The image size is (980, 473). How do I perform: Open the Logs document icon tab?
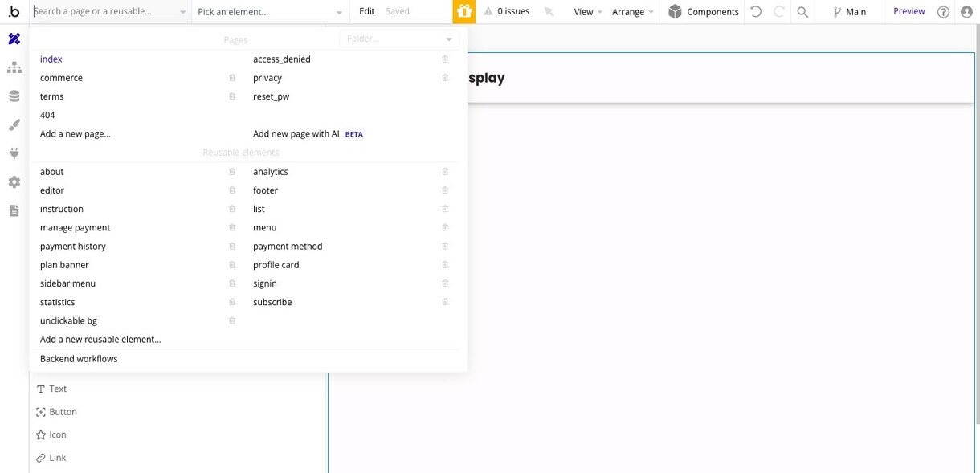point(14,210)
